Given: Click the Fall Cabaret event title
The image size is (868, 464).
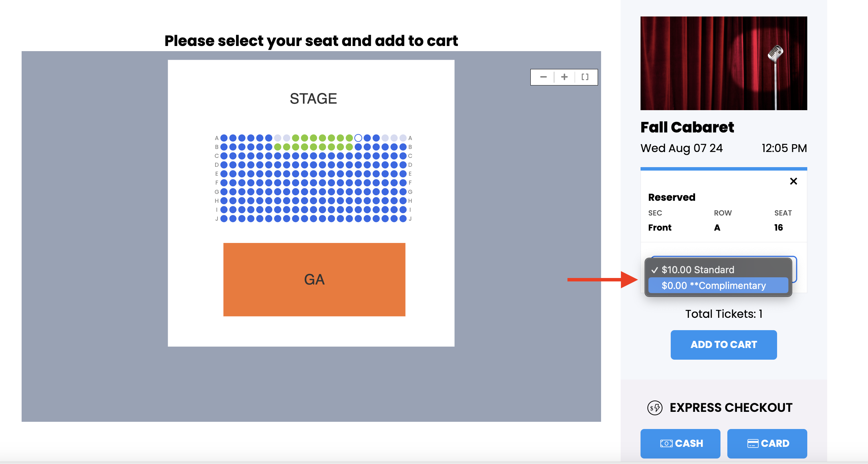Looking at the screenshot, I should [x=687, y=127].
